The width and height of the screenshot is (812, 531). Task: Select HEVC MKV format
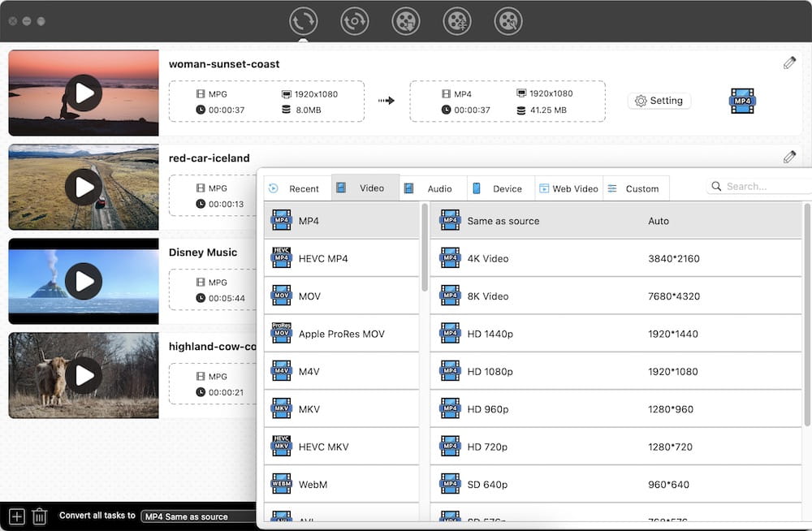coord(341,447)
